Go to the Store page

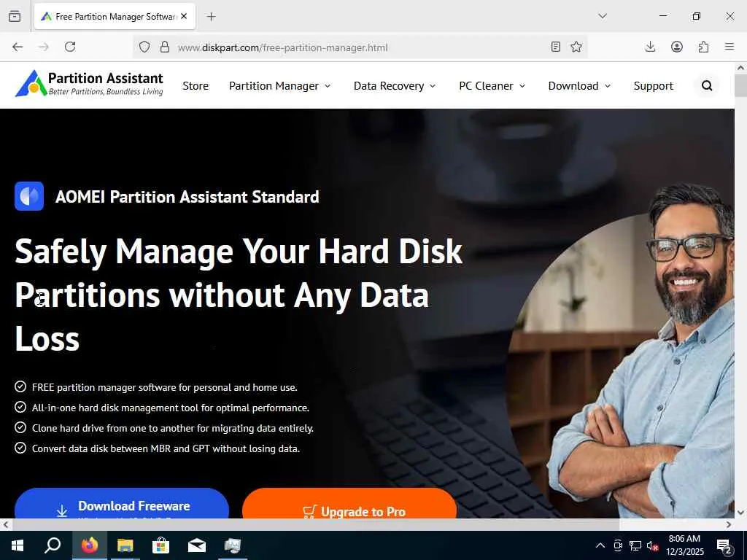coord(196,86)
